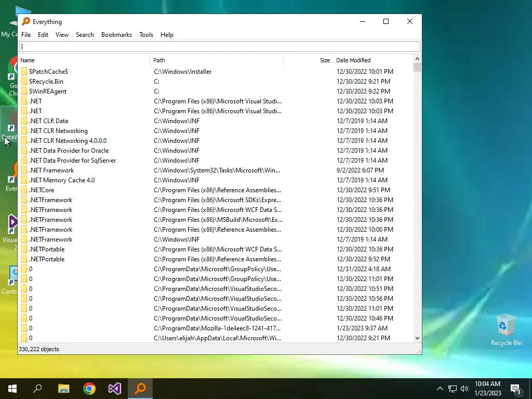Click the 12/31/2022 4:18 AM date cell
The image size is (532, 399).
coord(363,269)
